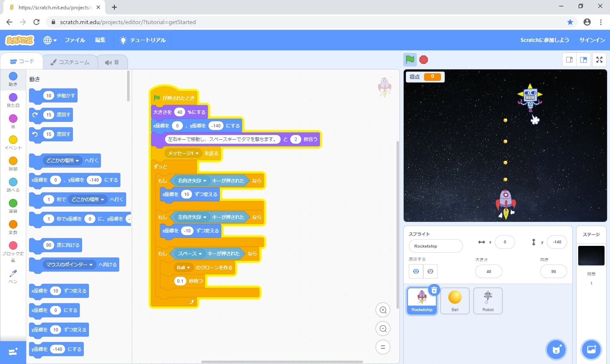Viewport: 610px width, 364px height.
Task: Select the purple 見た目 category circle
Action: coord(13,98)
